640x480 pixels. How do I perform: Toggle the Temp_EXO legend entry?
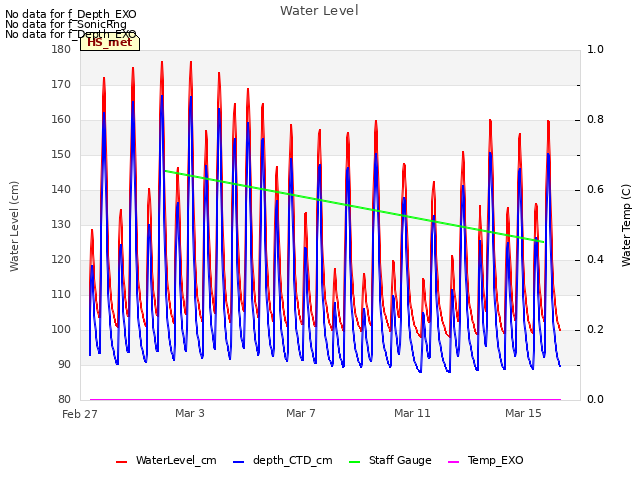(486, 460)
